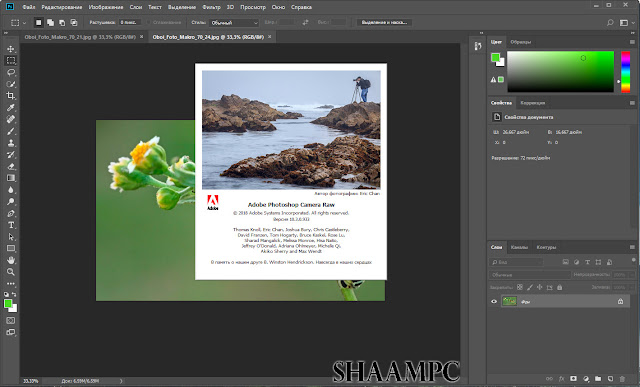Choose Subtract from selection mode

point(62,22)
